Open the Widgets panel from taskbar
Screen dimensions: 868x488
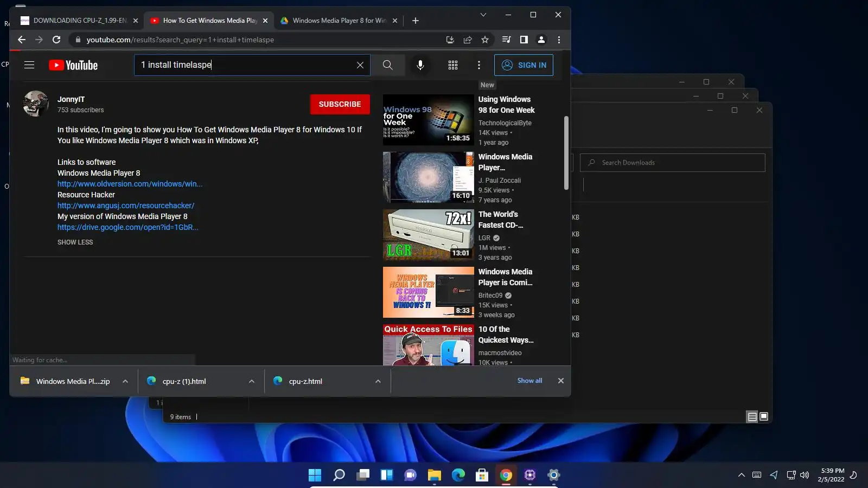tap(387, 475)
